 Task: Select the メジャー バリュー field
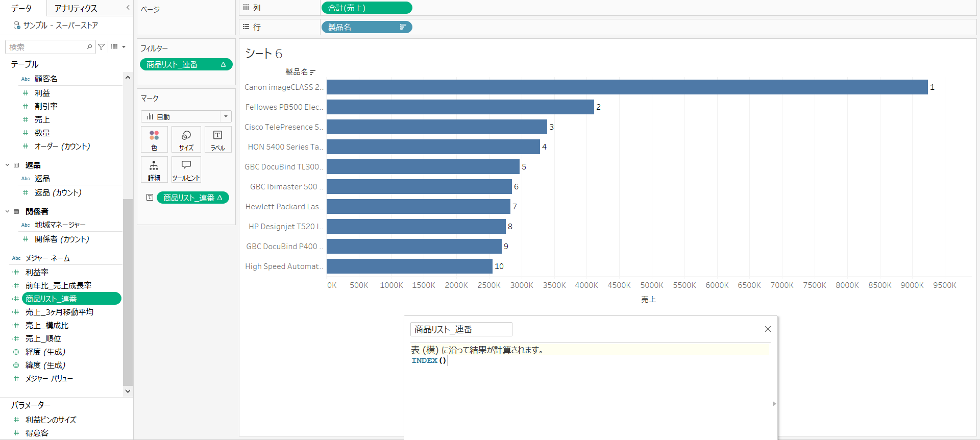coord(49,378)
